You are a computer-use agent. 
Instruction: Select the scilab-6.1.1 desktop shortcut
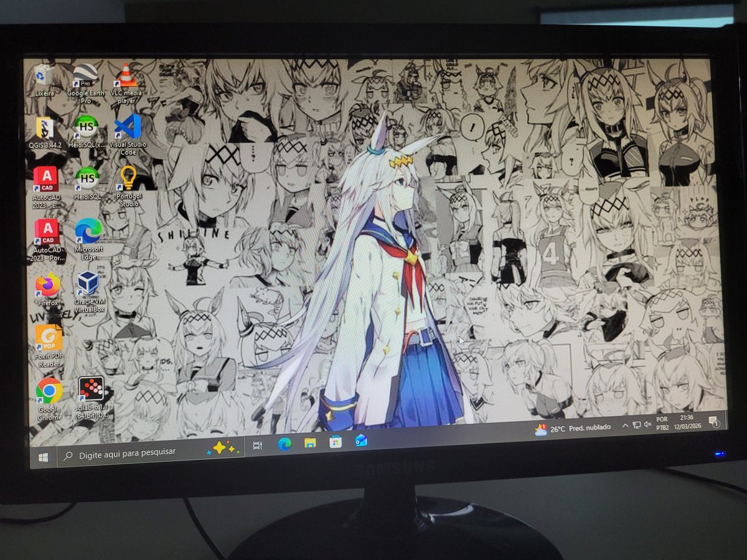[x=92, y=398]
